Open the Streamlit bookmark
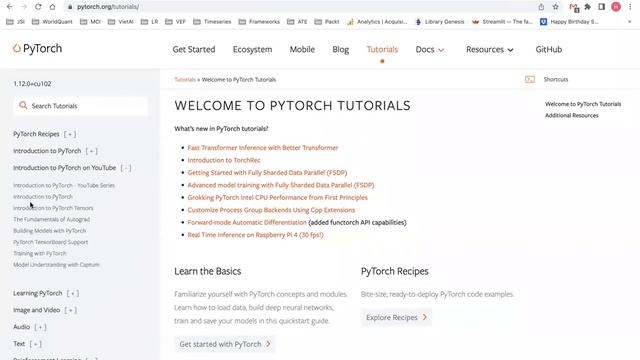This screenshot has width=640, height=360. tap(502, 22)
